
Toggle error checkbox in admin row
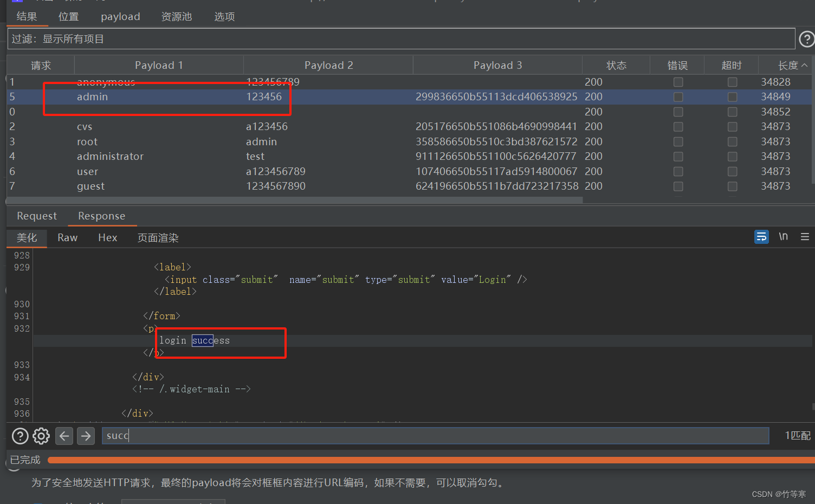(678, 97)
